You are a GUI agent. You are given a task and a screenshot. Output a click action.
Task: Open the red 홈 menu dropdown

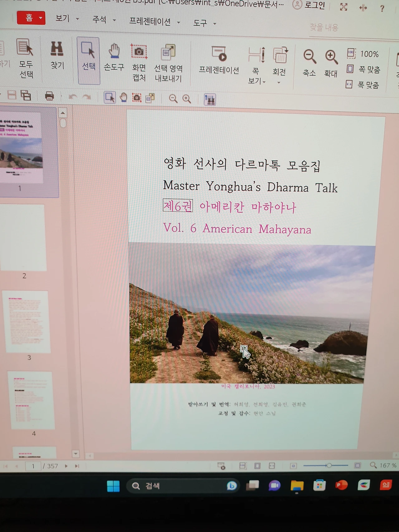click(31, 17)
